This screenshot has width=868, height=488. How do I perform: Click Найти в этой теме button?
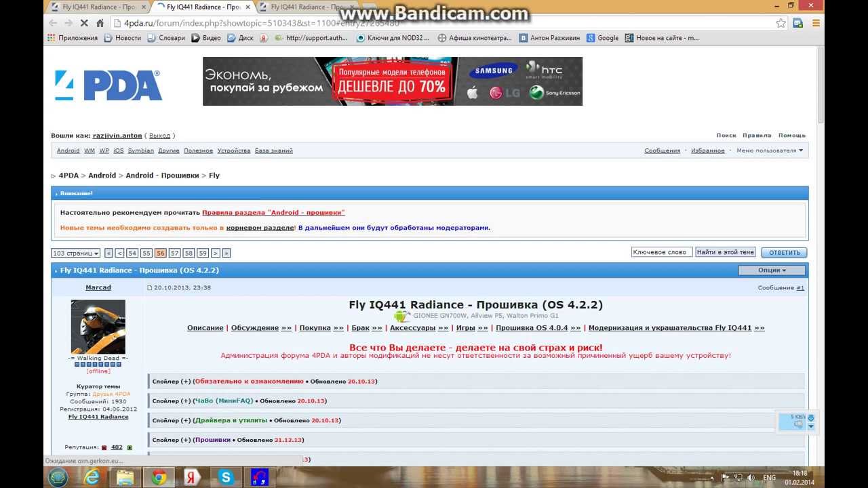click(726, 252)
